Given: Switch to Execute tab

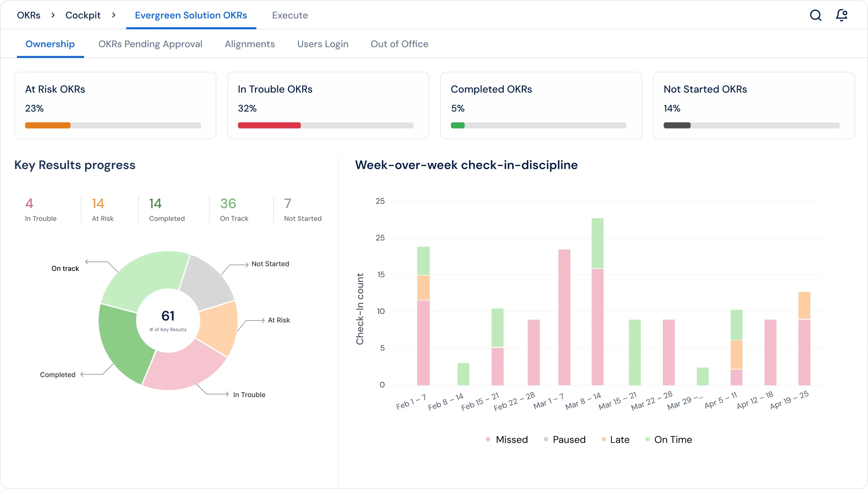Looking at the screenshot, I should pos(290,15).
